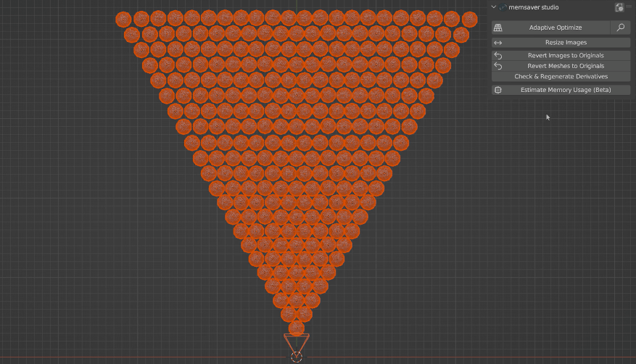Start Estimate Memory Usage (Beta)
Viewport: 636px width, 364px height.
561,90
